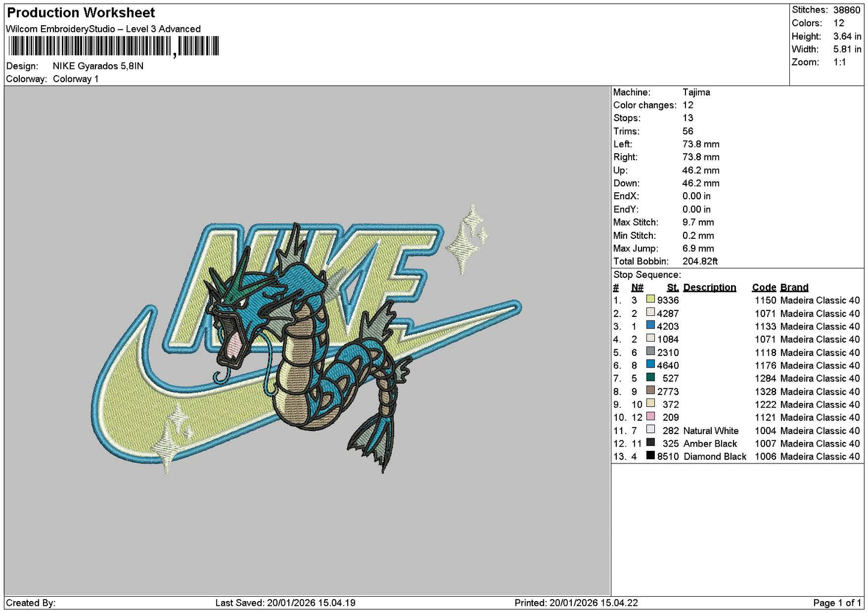Viewport: 868px width, 613px height.
Task: Click the Natural White color swatch
Action: pyautogui.click(x=651, y=429)
